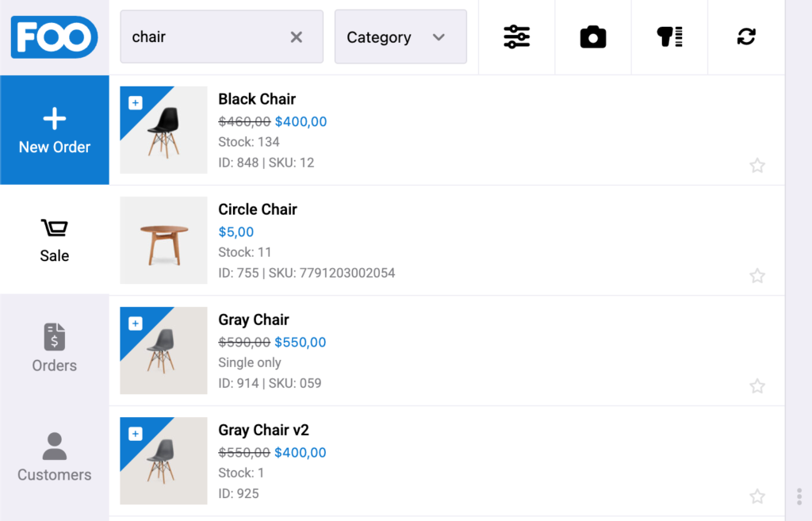This screenshot has width=812, height=521.
Task: Click the refresh sync icon
Action: [745, 36]
